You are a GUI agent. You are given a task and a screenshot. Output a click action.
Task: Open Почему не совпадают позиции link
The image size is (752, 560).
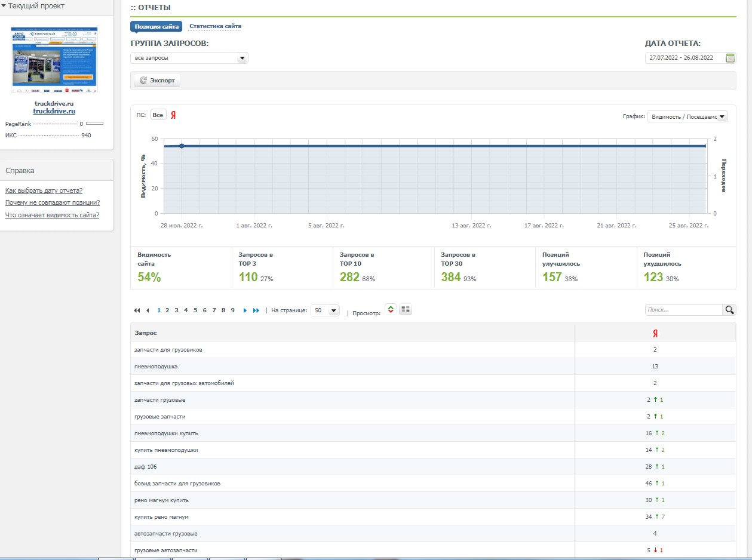[53, 203]
